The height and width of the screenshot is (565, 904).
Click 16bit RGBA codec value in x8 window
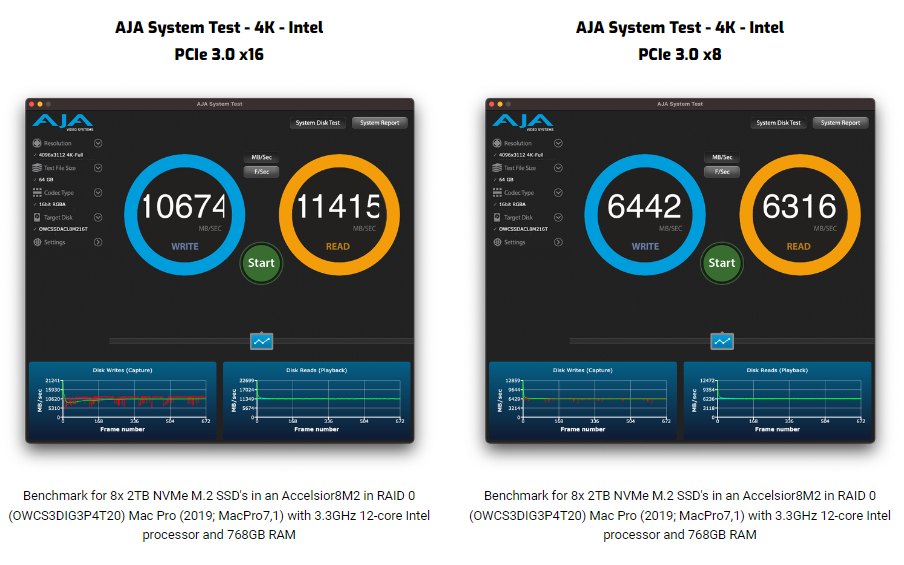(513, 204)
